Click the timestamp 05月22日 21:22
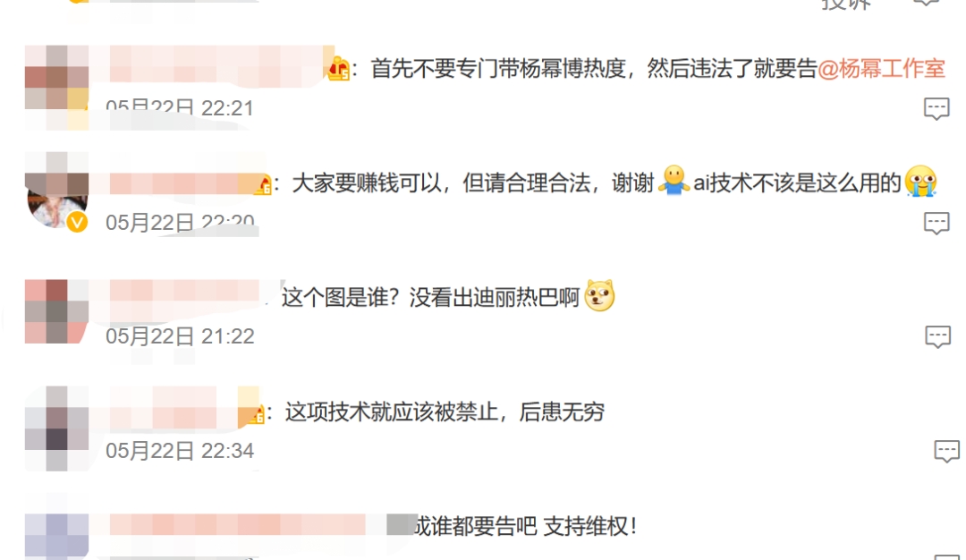Viewport: 966px width, 560px height. tap(180, 336)
